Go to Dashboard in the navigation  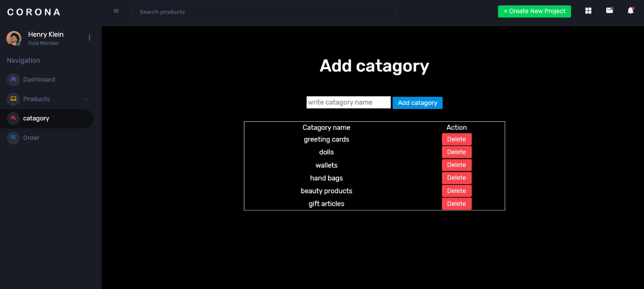click(39, 80)
